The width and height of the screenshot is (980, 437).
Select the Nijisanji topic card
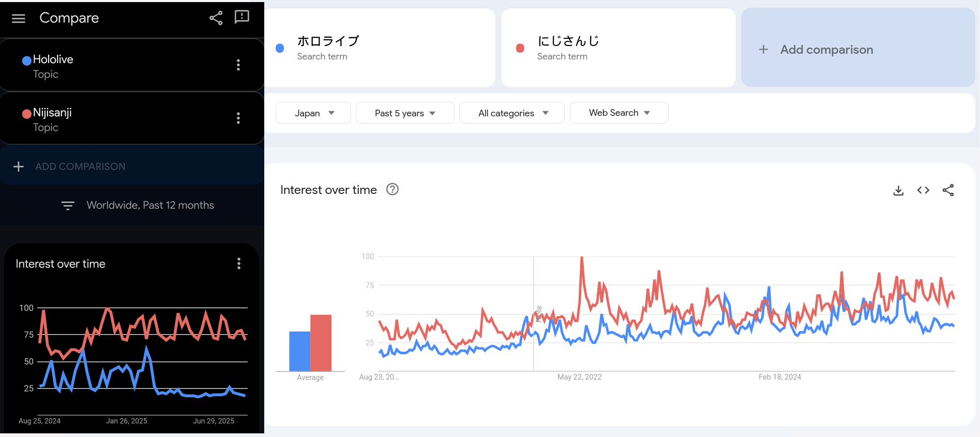[132, 118]
